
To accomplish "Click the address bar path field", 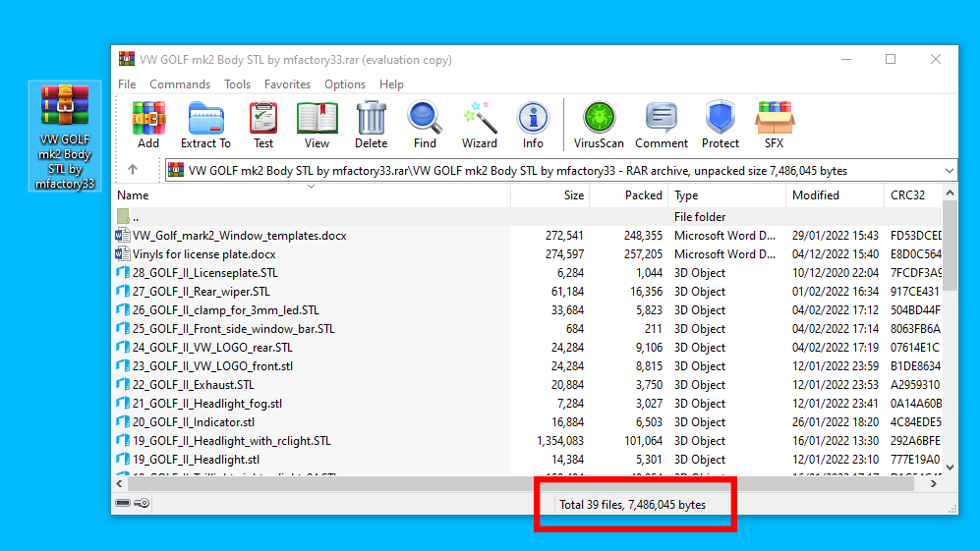I will [x=561, y=171].
